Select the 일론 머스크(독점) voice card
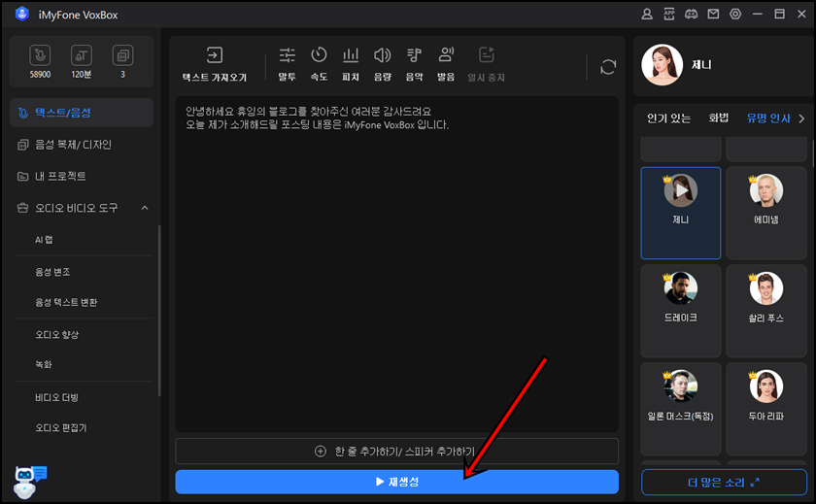Image resolution: width=816 pixels, height=504 pixels. pos(681,409)
